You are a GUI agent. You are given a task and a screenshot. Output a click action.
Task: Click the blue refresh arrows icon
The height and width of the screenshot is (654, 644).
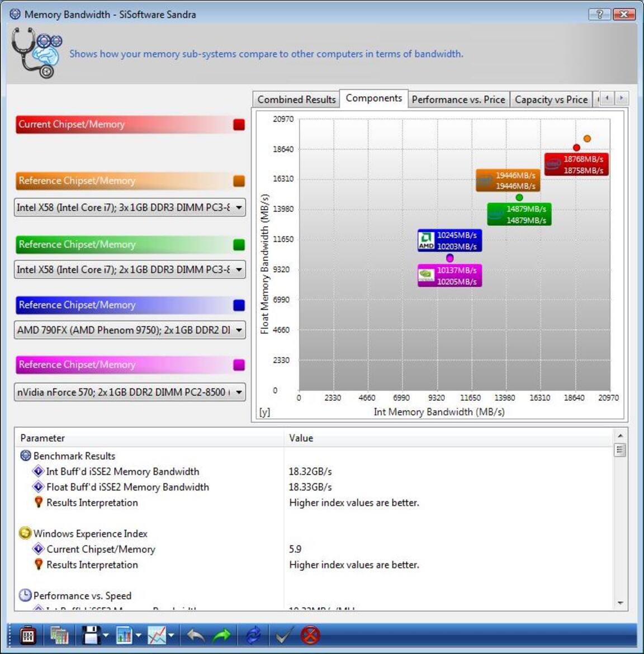(x=253, y=635)
